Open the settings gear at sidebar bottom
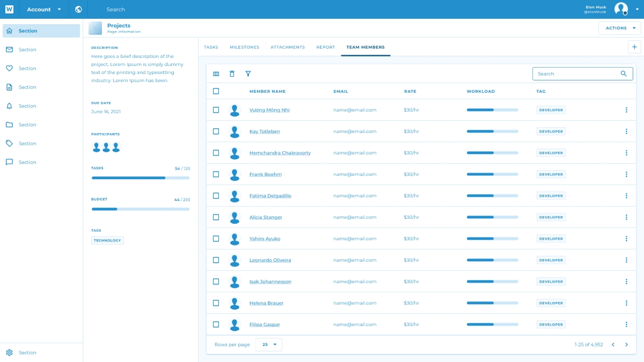 click(x=9, y=352)
